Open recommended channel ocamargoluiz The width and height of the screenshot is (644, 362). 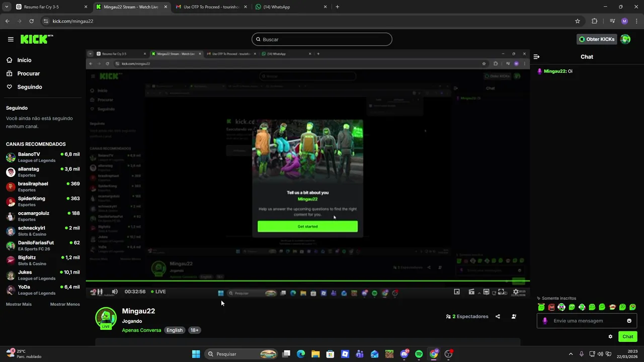tap(43, 216)
